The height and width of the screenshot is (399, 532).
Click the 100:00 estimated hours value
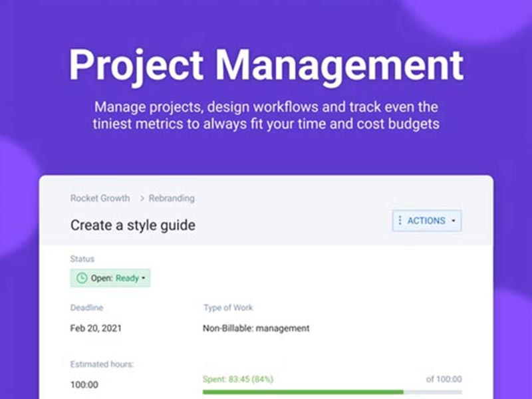point(84,385)
